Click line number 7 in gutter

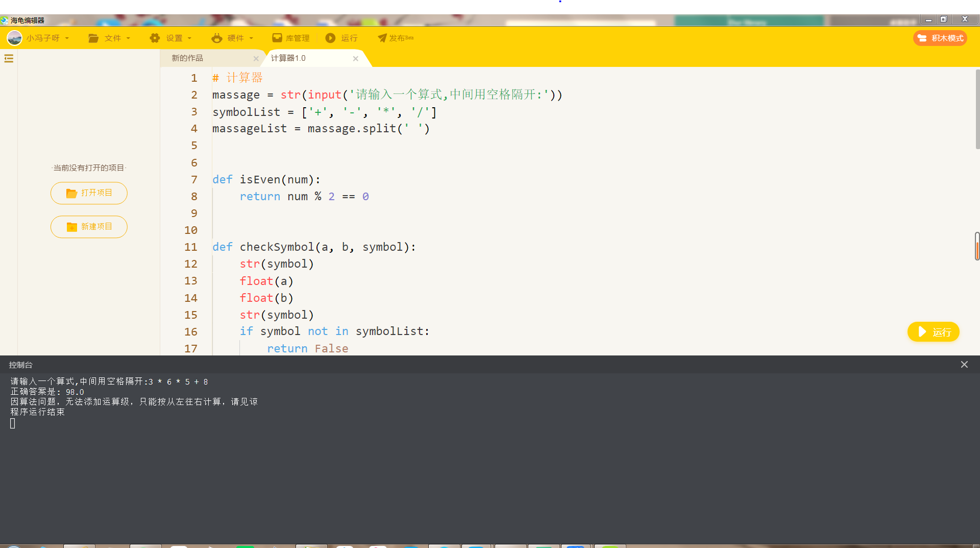pos(194,180)
